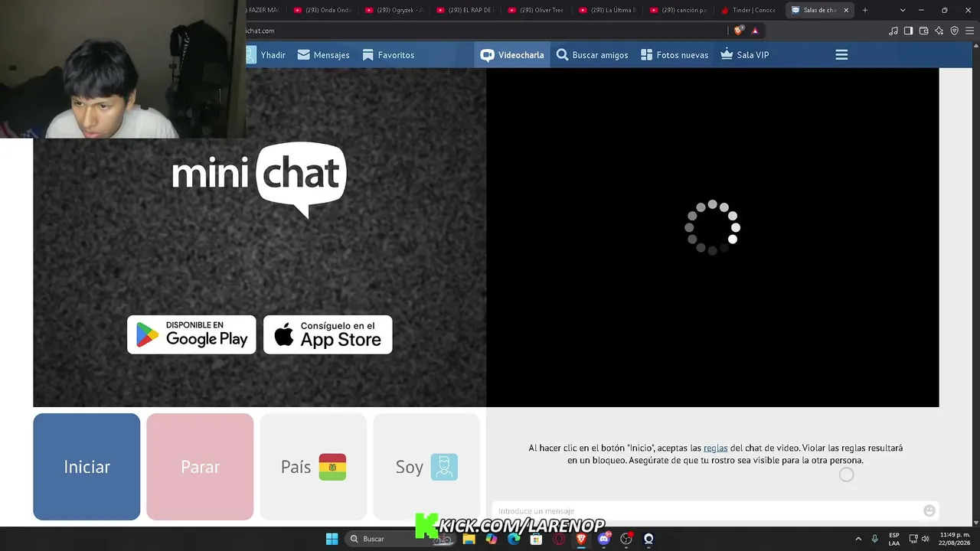Click the Brave Shields lion icon
The image size is (980, 551).
click(738, 31)
